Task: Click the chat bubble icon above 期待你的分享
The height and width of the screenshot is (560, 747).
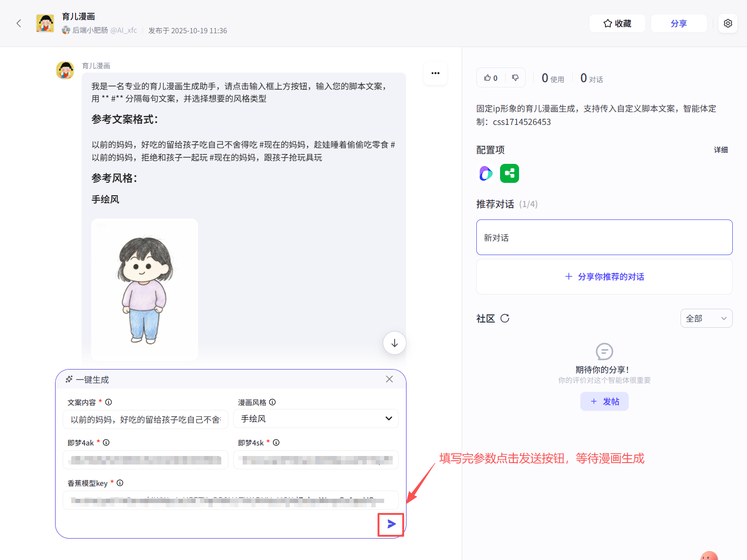Action: click(604, 352)
